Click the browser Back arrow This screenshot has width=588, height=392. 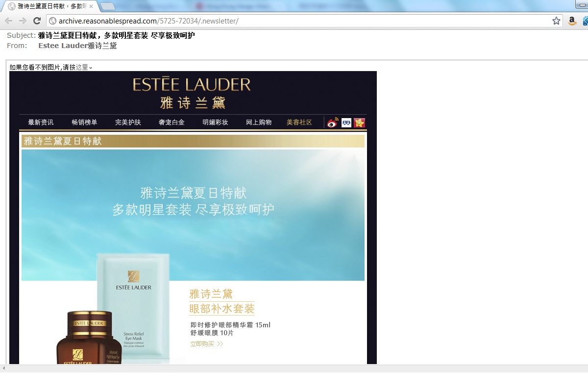8,21
